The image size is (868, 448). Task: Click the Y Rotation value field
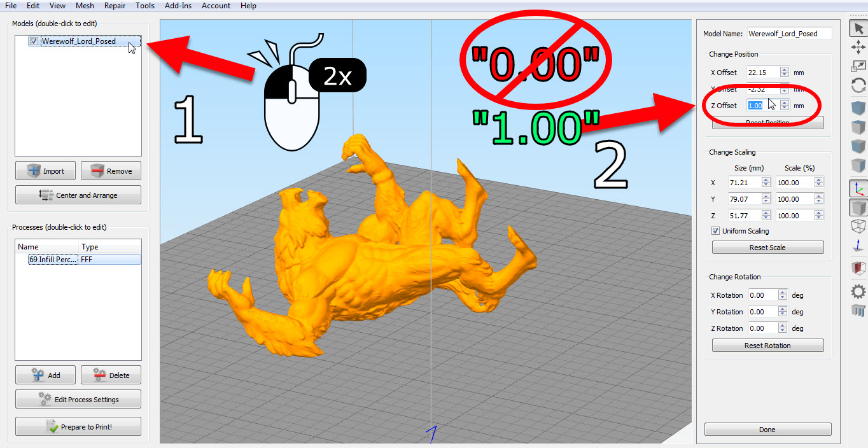(x=762, y=312)
